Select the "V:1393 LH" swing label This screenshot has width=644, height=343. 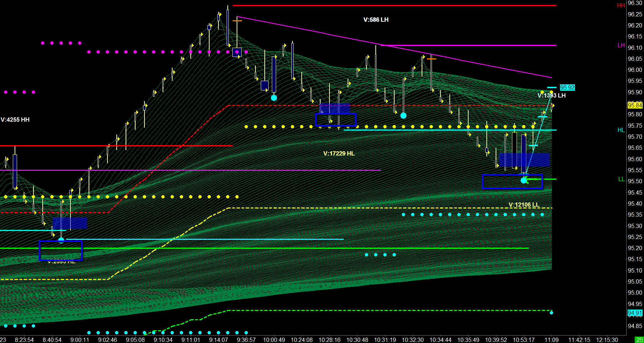point(551,96)
